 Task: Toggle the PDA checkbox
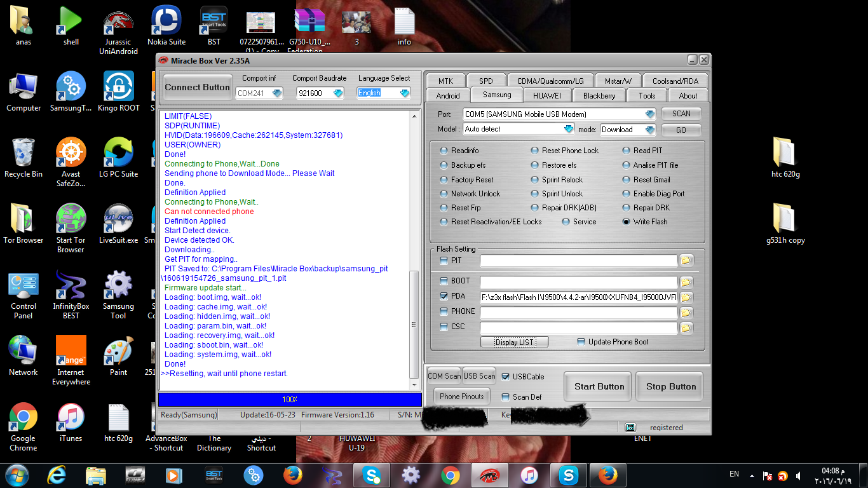point(444,296)
